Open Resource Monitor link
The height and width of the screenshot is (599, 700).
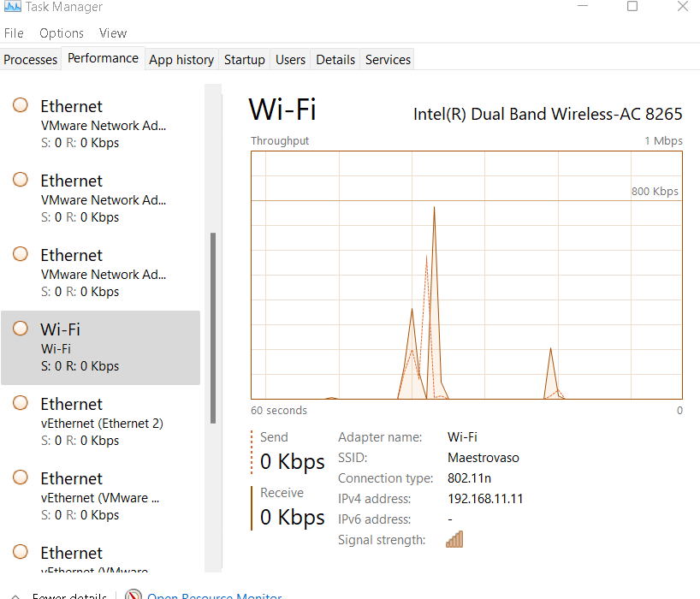click(x=214, y=596)
